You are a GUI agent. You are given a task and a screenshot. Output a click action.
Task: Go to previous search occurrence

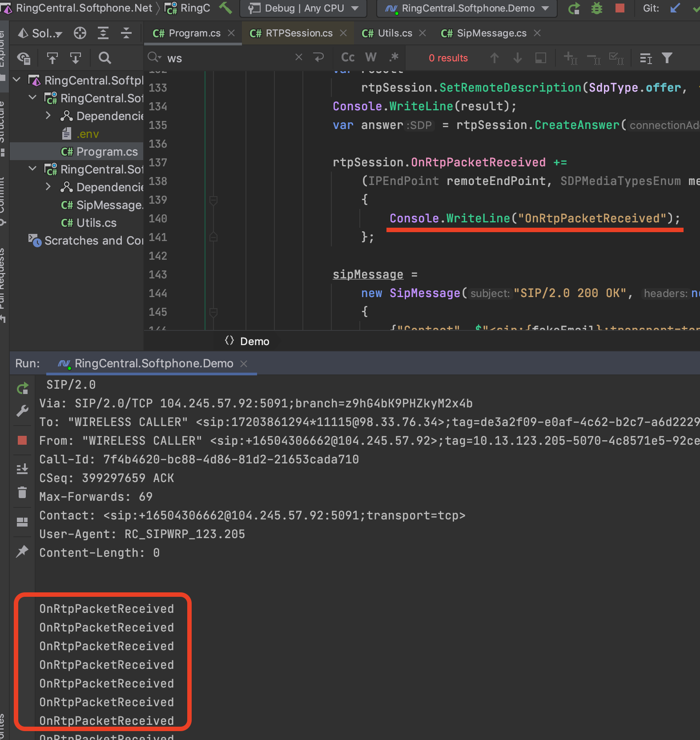pyautogui.click(x=495, y=58)
